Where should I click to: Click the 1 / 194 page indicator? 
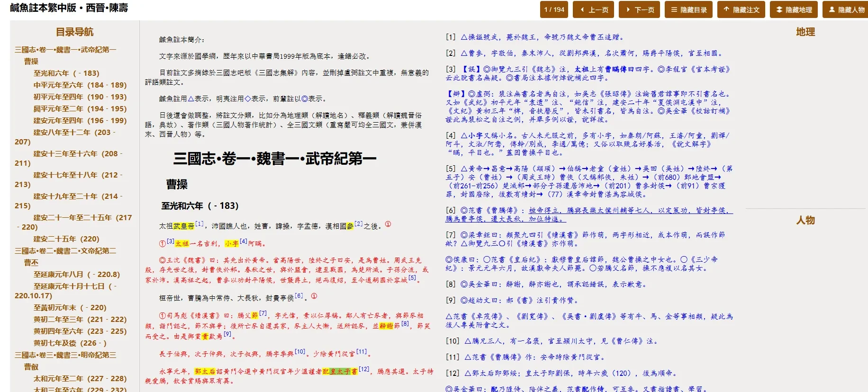[x=554, y=9]
